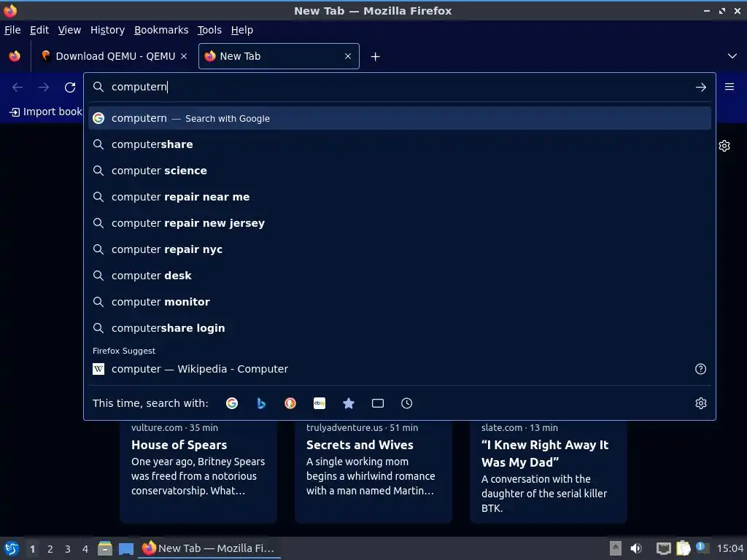The height and width of the screenshot is (560, 747).
Task: Click the Firefox Suggest help question mark icon
Action: [x=700, y=369]
